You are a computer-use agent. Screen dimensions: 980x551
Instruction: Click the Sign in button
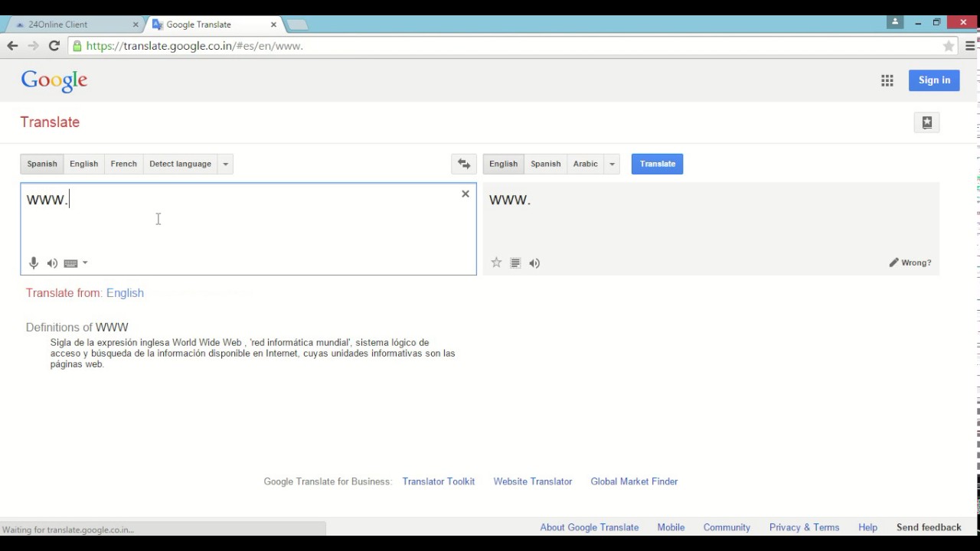(x=934, y=80)
